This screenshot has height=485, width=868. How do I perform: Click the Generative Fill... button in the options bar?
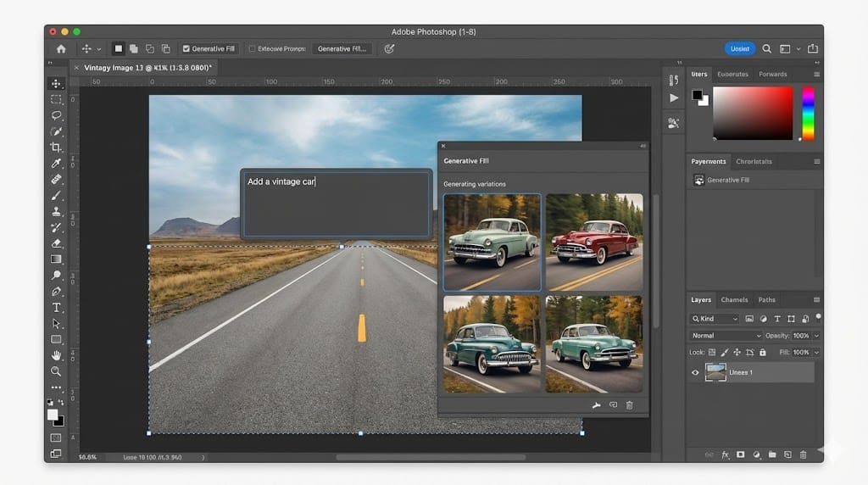[x=342, y=48]
